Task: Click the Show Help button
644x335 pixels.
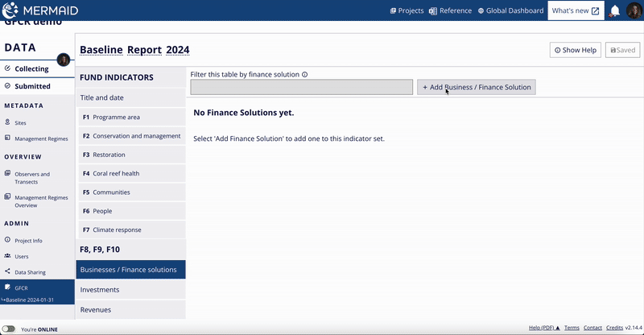Action: click(576, 50)
